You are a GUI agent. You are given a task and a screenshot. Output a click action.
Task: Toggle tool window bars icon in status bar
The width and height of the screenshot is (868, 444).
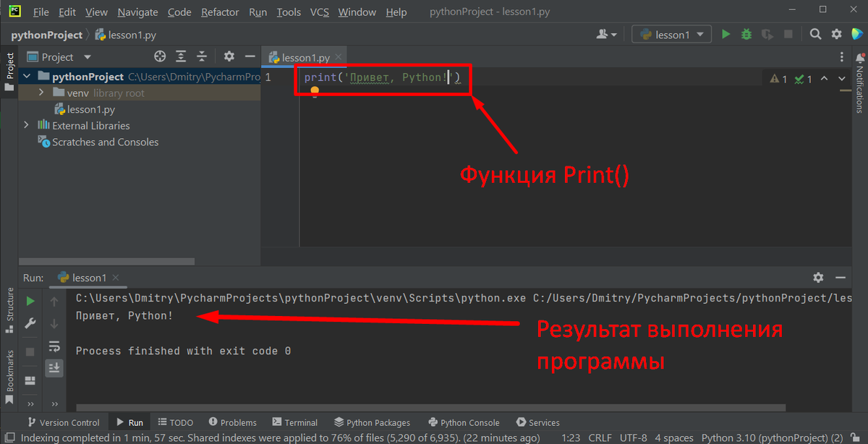click(x=9, y=437)
